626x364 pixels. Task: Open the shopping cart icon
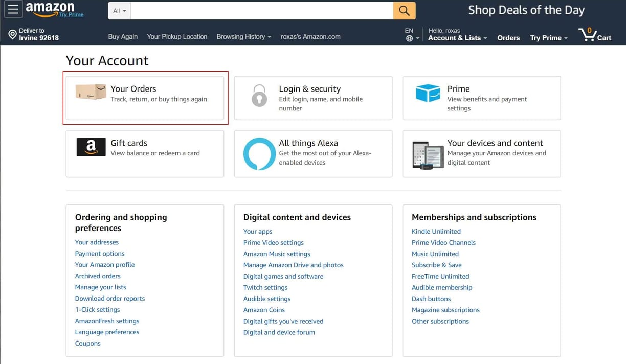[x=589, y=35]
